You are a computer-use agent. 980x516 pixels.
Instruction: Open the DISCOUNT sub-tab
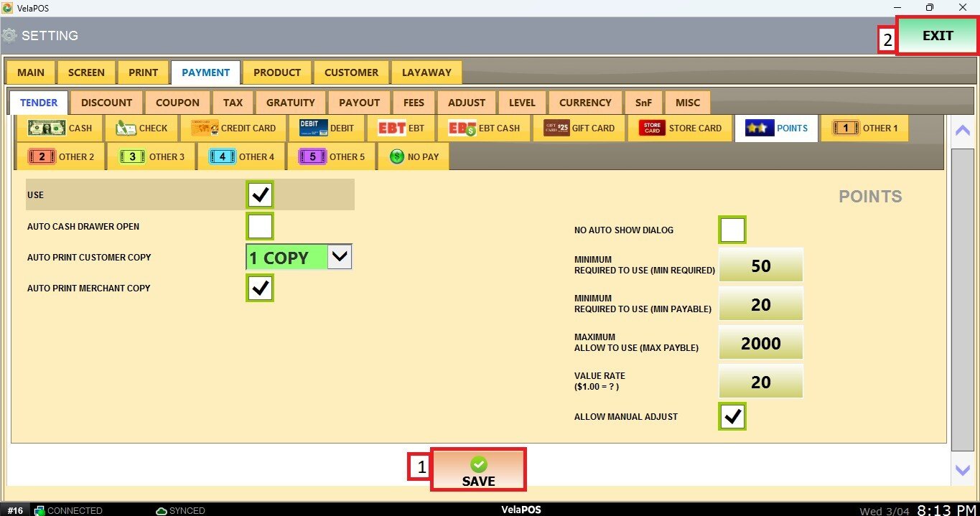tap(106, 103)
